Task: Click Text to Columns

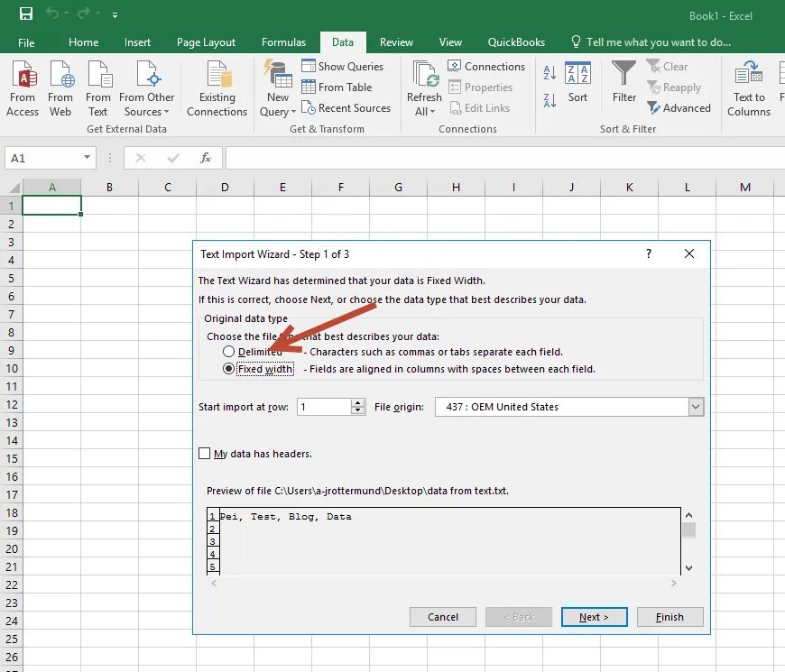Action: 749,89
